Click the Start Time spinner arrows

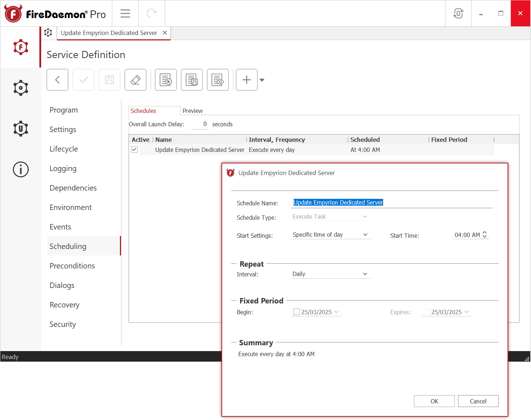[x=485, y=235]
